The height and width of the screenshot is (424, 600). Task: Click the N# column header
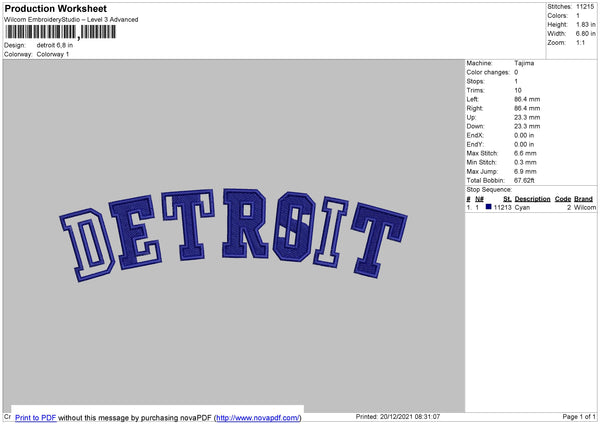[479, 199]
